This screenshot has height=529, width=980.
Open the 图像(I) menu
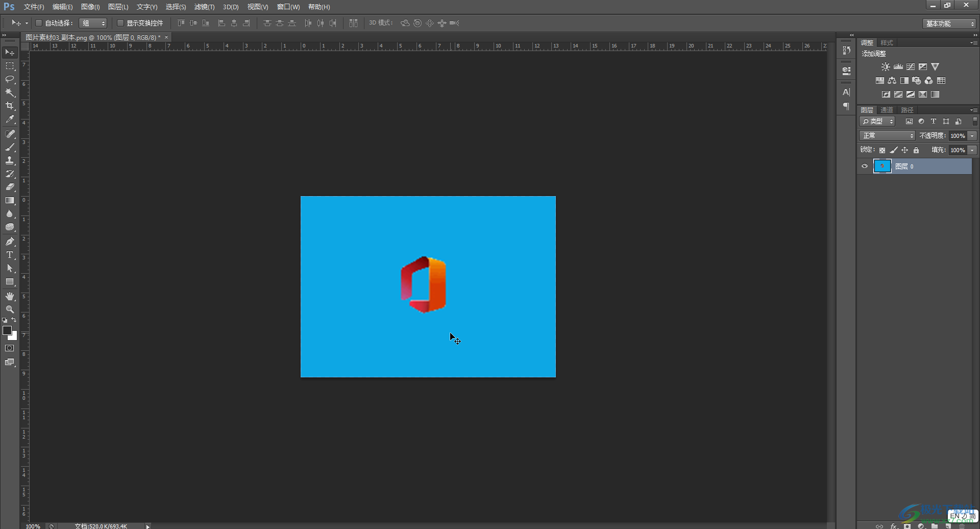point(90,7)
